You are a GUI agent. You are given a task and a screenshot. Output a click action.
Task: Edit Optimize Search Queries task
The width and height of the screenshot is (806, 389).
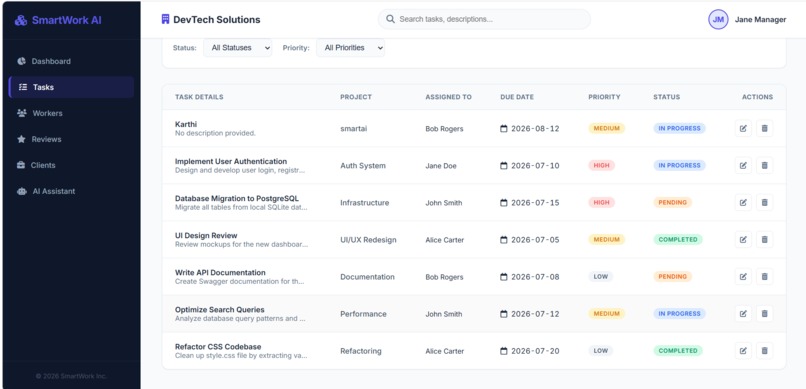pos(743,313)
